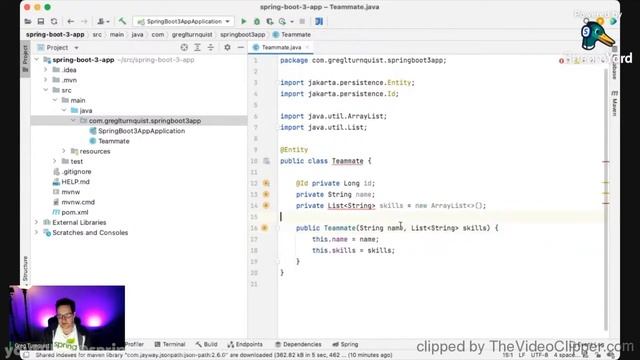Click the blue JetBrains toolbox icon

(x=319, y=21)
